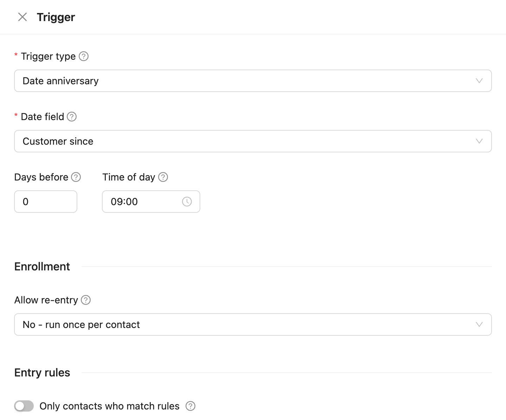Viewport: 506px width, 420px height.
Task: Open help tooltip next to Date field
Action: pos(72,117)
